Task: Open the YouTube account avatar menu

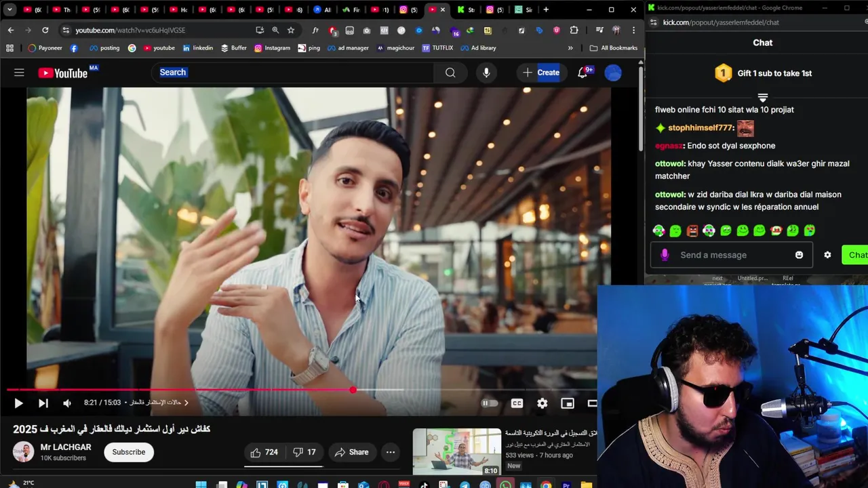Action: 613,73
